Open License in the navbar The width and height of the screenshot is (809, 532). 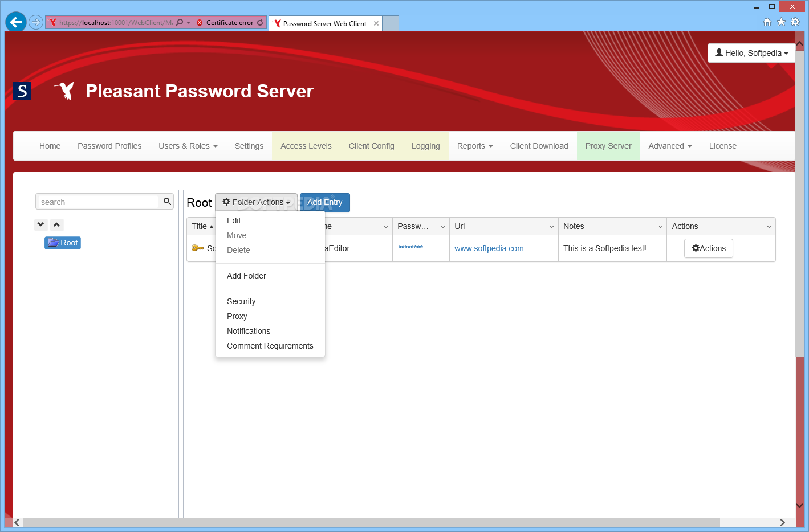pos(723,146)
